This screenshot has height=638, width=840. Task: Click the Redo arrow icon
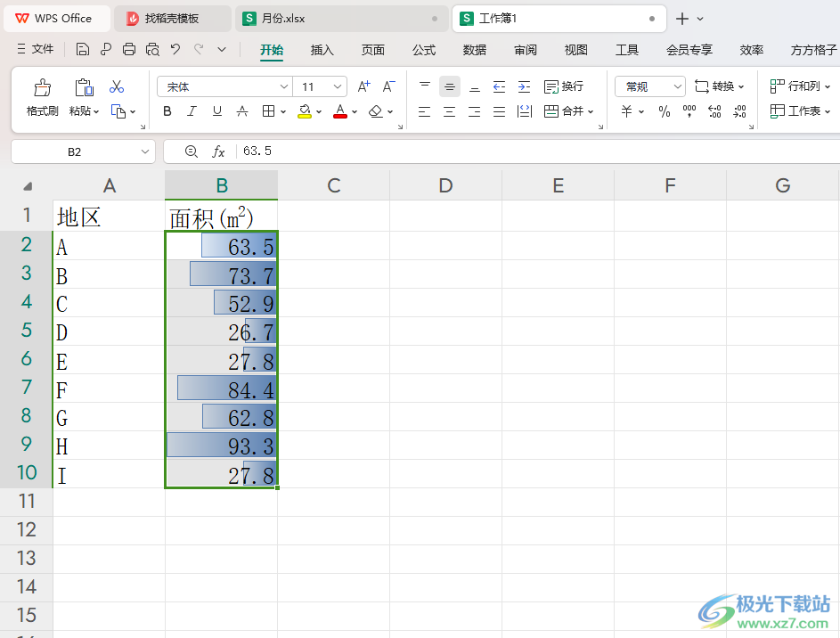pos(199,50)
